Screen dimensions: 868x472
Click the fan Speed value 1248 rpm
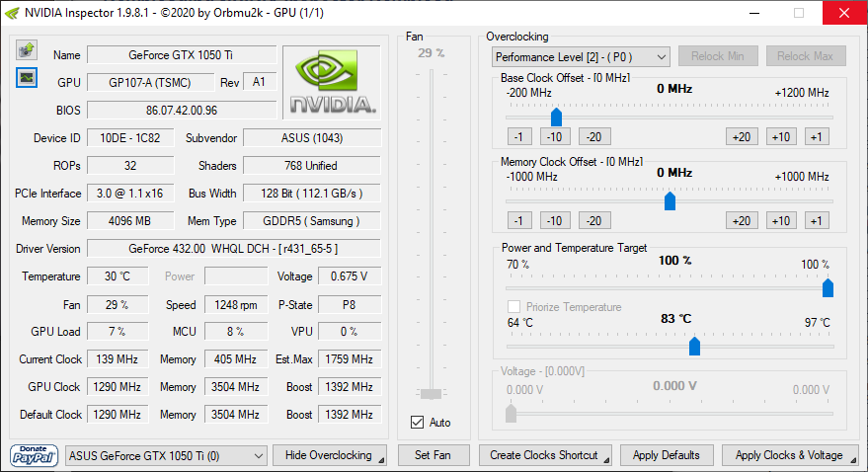pyautogui.click(x=236, y=305)
